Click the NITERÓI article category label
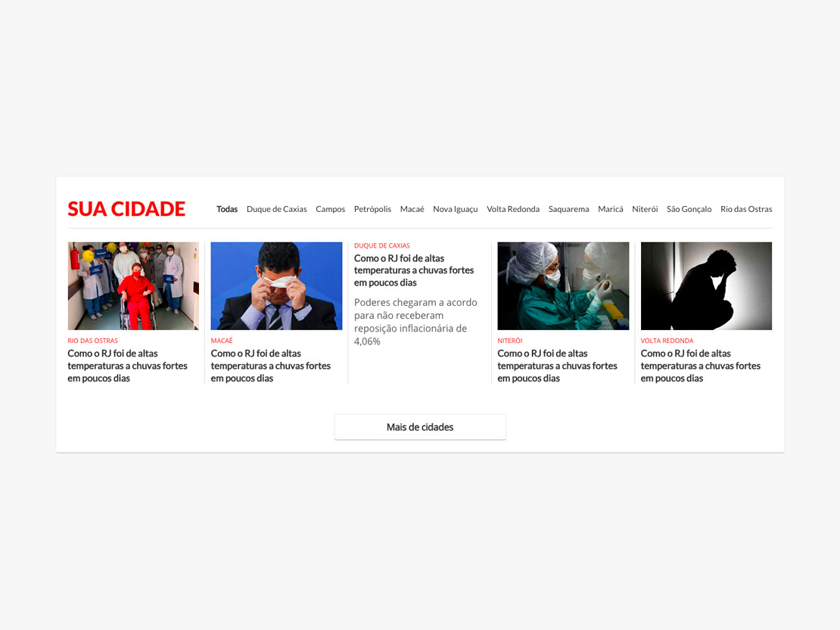 pos(509,341)
